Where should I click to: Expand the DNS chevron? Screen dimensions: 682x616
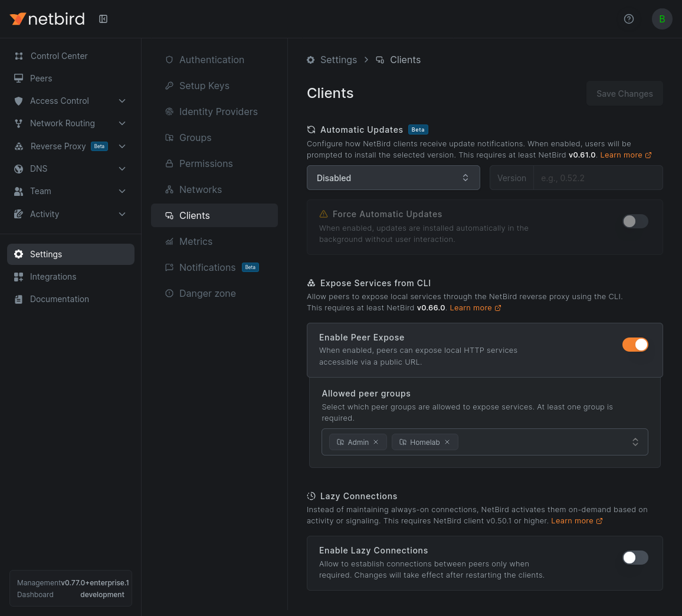pyautogui.click(x=122, y=169)
